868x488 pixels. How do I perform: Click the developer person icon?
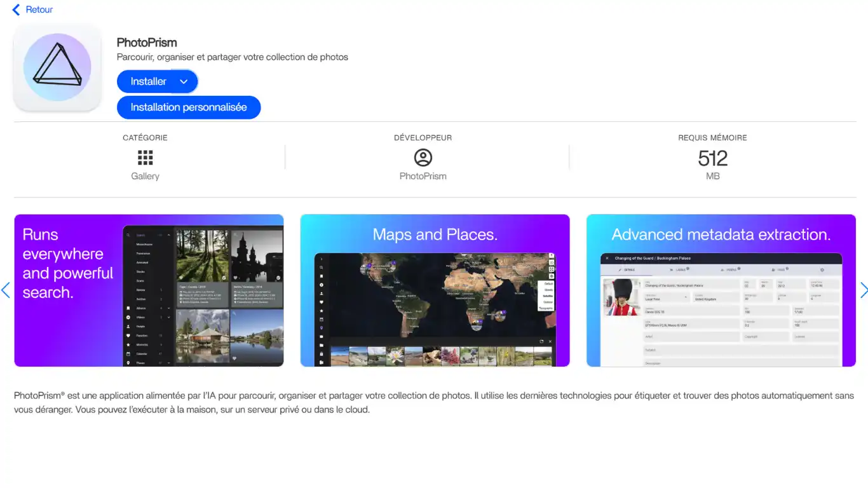[x=423, y=158]
